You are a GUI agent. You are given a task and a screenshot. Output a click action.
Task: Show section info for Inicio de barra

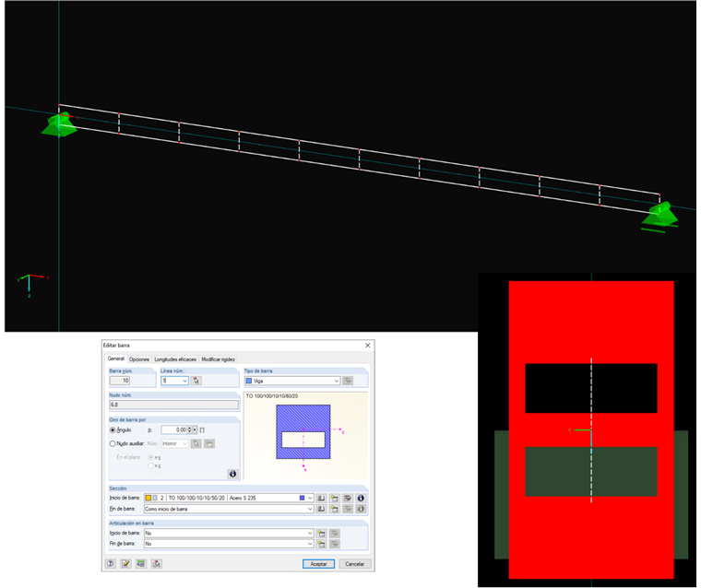361,498
